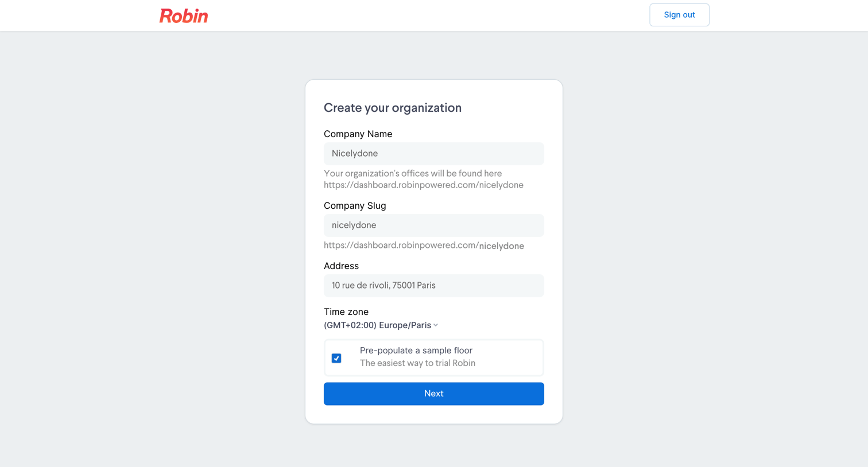Click the URL under the Company Slug field
The width and height of the screenshot is (868, 467).
424,246
